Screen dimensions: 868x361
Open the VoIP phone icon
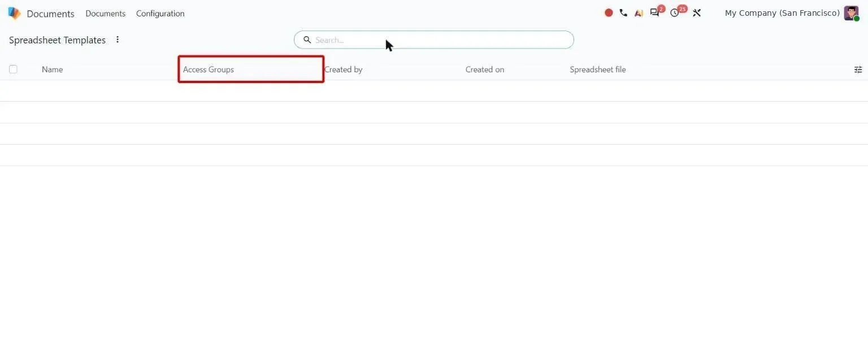pos(623,12)
